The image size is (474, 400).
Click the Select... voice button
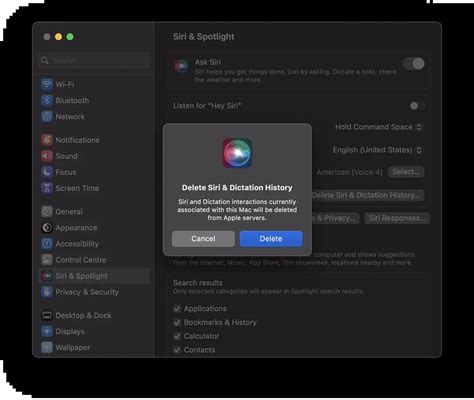pyautogui.click(x=406, y=172)
